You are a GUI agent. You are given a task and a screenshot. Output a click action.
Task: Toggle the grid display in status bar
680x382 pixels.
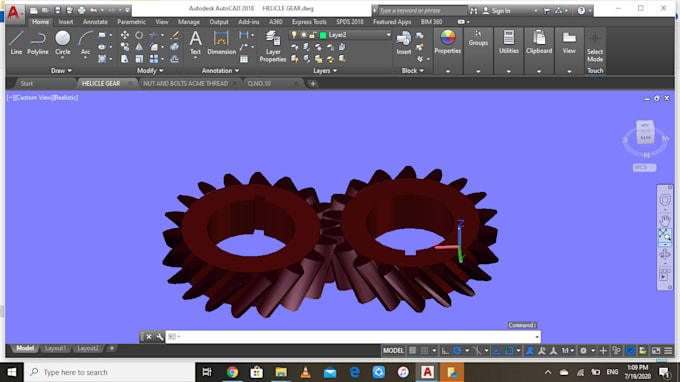412,350
